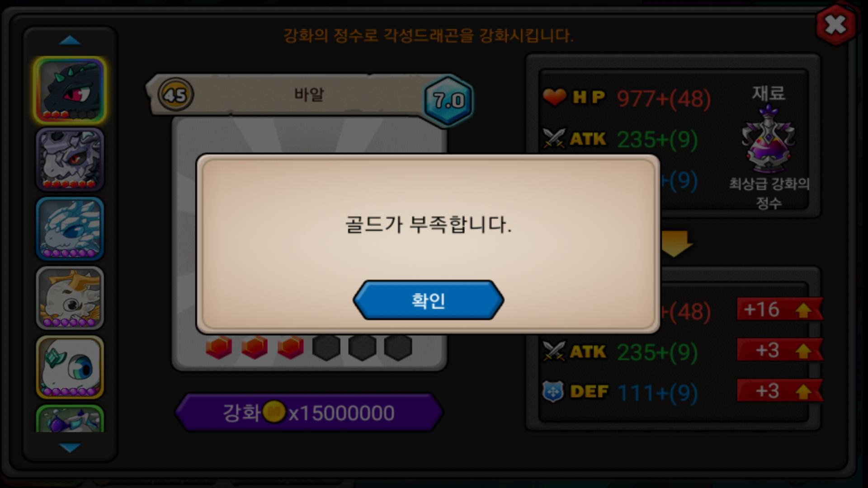Confirm the gold shortage dialog with 확인
This screenshot has height=488, width=868.
[428, 300]
